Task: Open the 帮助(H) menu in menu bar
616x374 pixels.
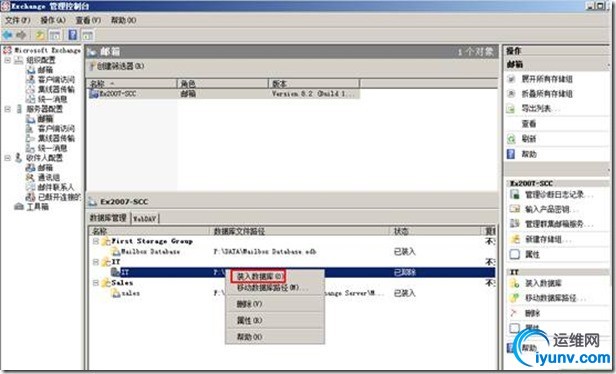Action: 123,20
